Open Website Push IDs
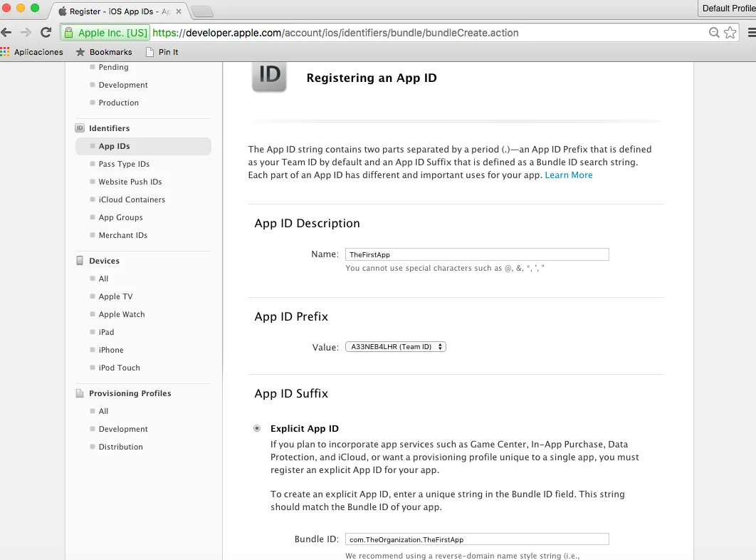756x560 pixels. pyautogui.click(x=130, y=182)
